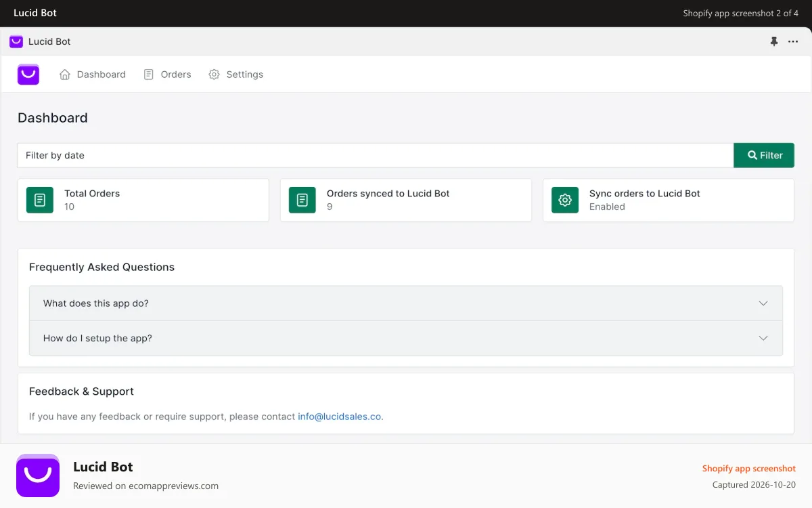Click the large Lucid Bot logo in footer
This screenshot has width=812, height=508.
point(38,475)
